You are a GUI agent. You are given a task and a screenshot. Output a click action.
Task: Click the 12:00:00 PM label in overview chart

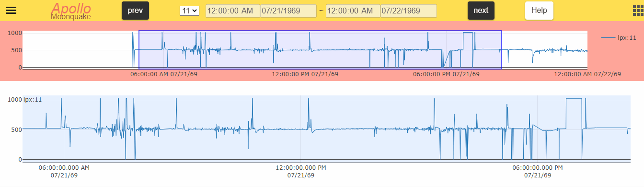tap(305, 74)
